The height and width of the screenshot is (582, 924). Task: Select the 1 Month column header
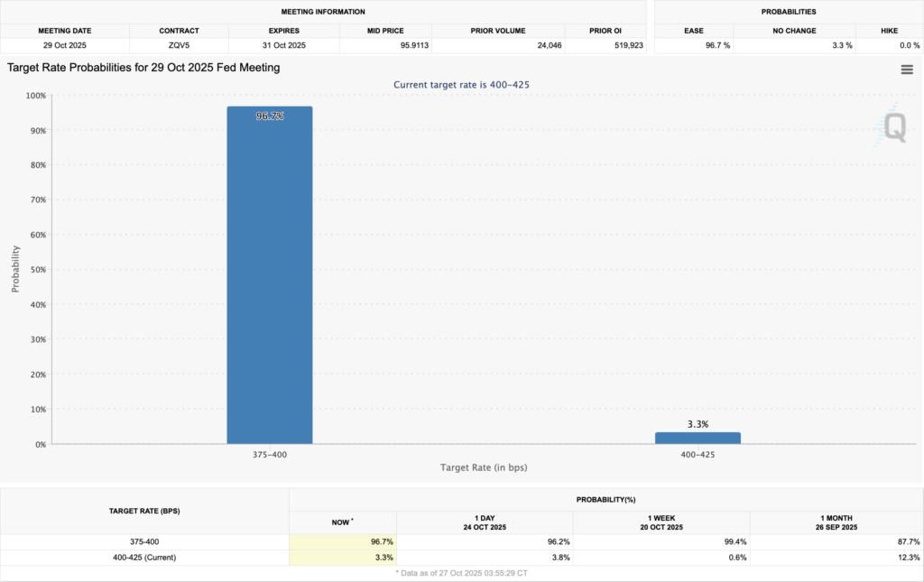click(x=836, y=522)
